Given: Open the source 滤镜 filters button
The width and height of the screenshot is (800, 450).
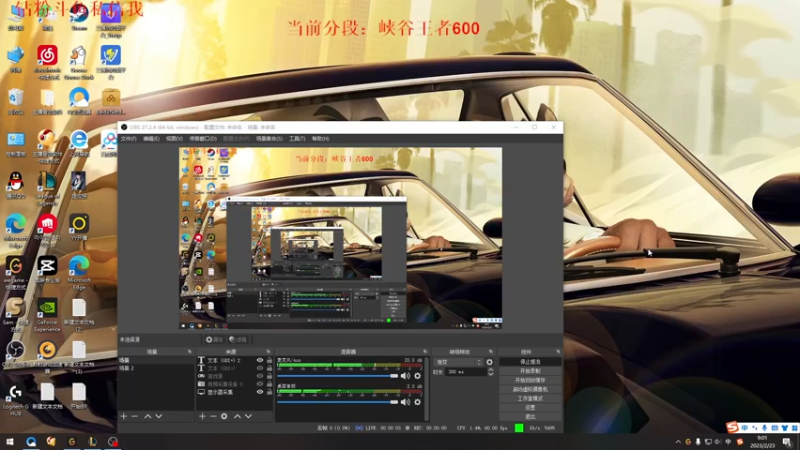Looking at the screenshot, I should pos(238,340).
